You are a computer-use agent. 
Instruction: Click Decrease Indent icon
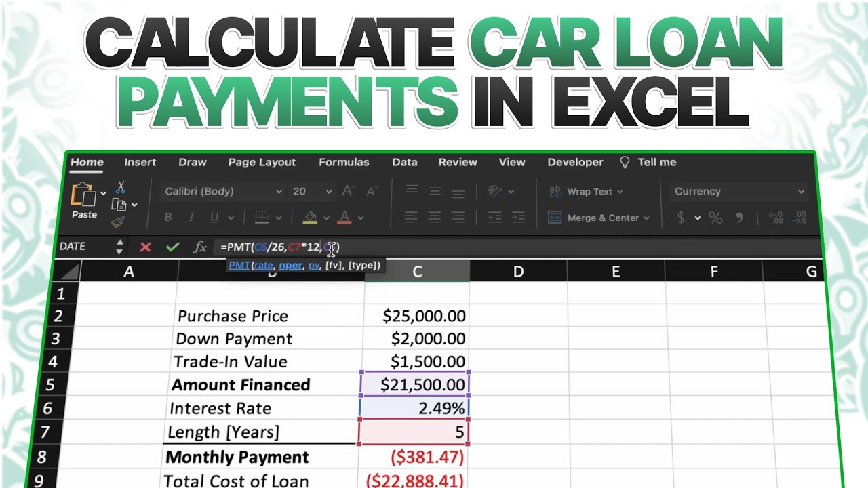495,218
